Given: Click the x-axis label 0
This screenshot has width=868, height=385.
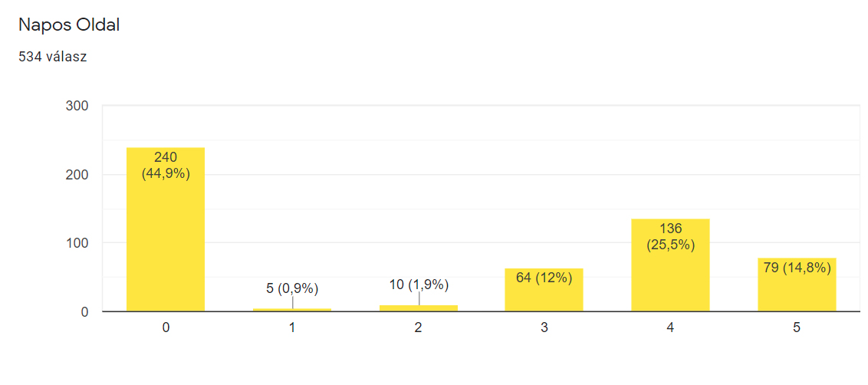Looking at the screenshot, I should 166,327.
